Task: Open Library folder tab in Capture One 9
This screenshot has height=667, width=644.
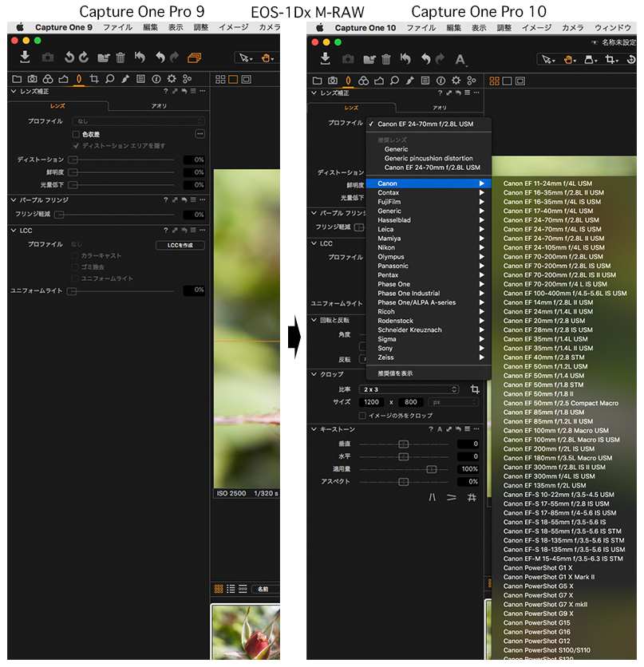Action: click(x=17, y=79)
